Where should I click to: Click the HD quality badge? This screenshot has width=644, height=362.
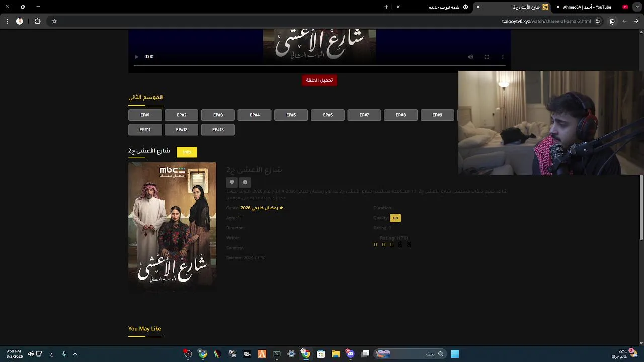(x=395, y=218)
